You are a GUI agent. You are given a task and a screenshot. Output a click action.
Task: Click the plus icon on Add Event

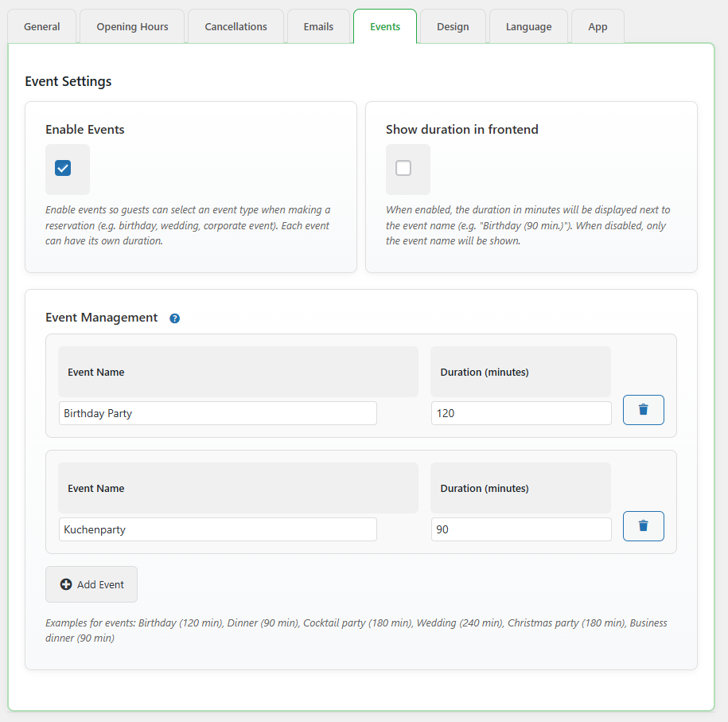(x=66, y=583)
